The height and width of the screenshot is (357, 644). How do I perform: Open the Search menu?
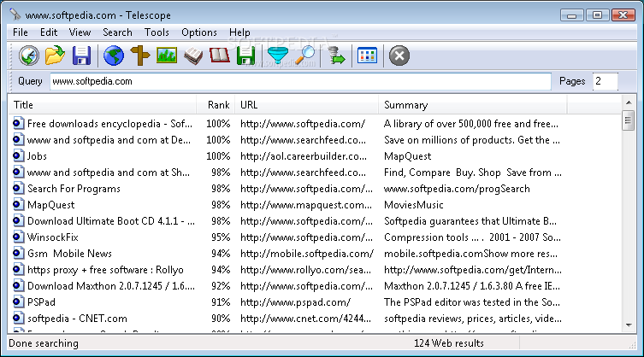tap(117, 32)
